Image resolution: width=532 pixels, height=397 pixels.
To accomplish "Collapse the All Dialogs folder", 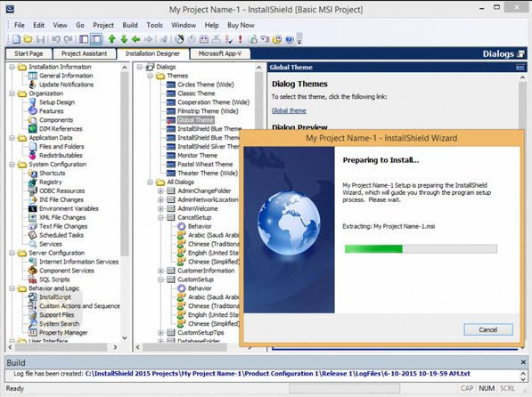I will coord(150,182).
